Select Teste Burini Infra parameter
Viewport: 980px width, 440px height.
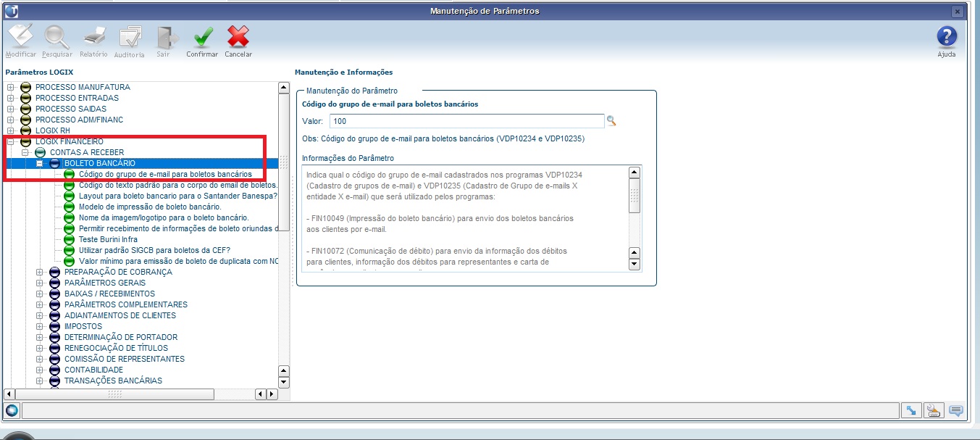(x=108, y=239)
